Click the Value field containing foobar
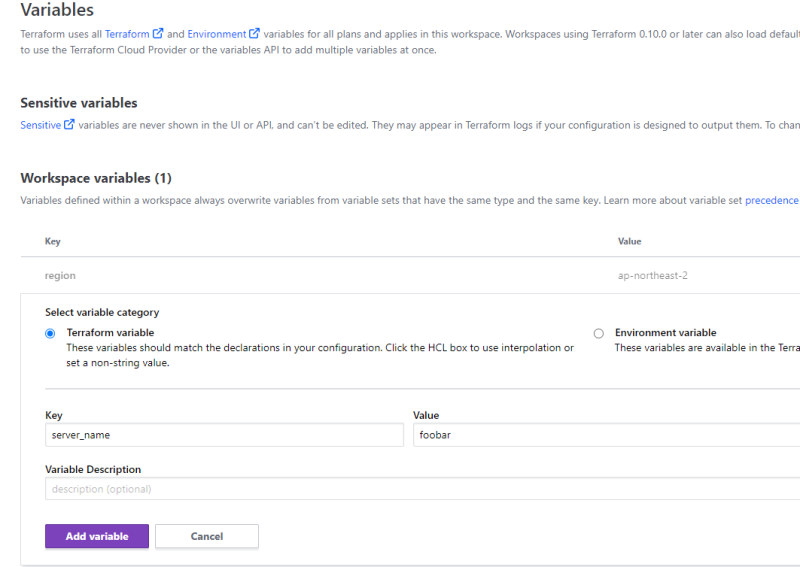 606,434
